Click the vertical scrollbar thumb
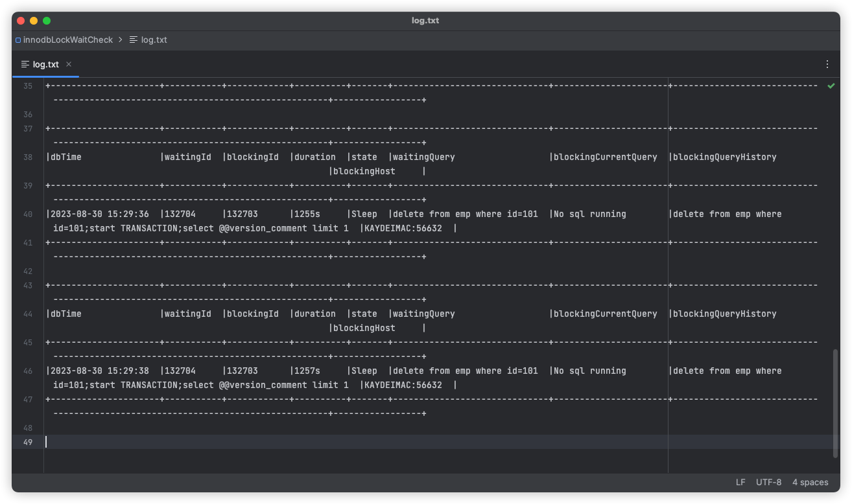The height and width of the screenshot is (504, 852). [835, 403]
